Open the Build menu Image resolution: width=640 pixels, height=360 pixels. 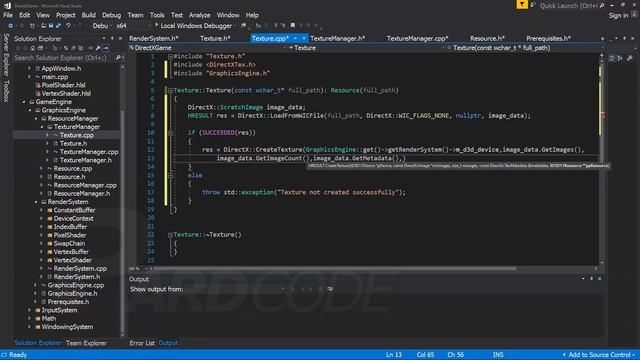point(89,15)
